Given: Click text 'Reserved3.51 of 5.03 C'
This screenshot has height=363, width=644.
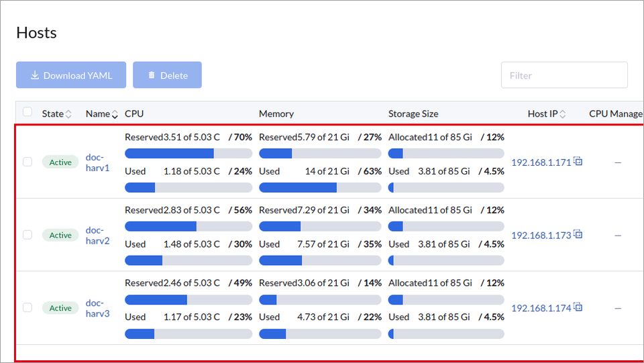Looking at the screenshot, I should pos(172,137).
